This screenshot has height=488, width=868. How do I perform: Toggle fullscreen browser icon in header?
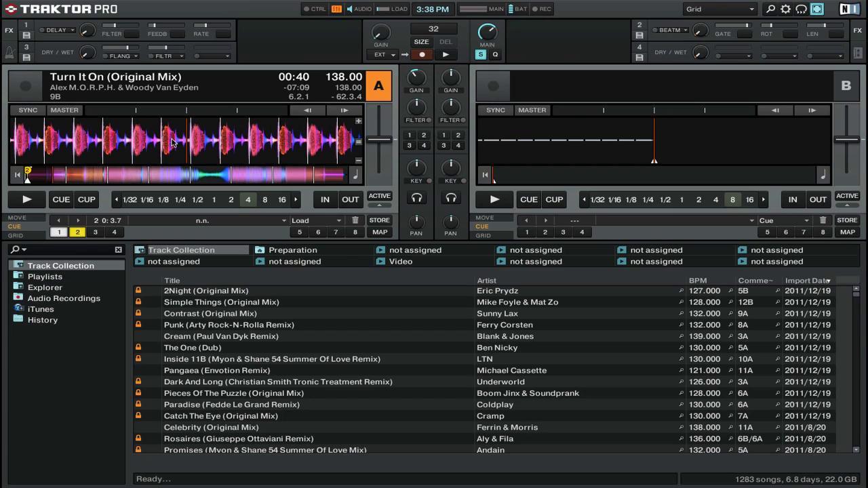pos(816,9)
